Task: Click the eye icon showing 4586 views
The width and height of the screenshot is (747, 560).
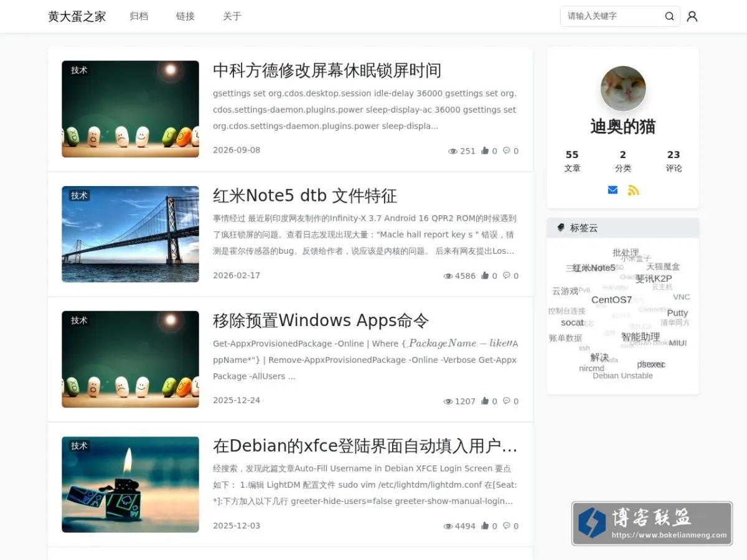Action: click(x=448, y=276)
